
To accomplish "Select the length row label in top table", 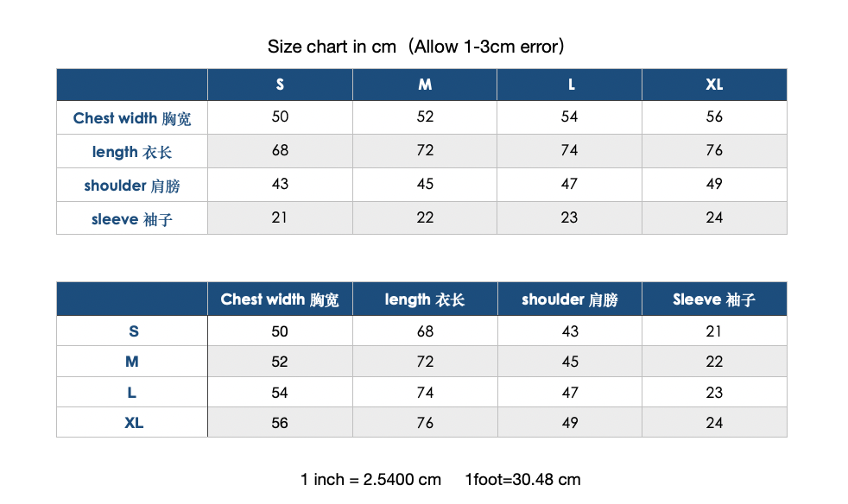I will [x=132, y=152].
